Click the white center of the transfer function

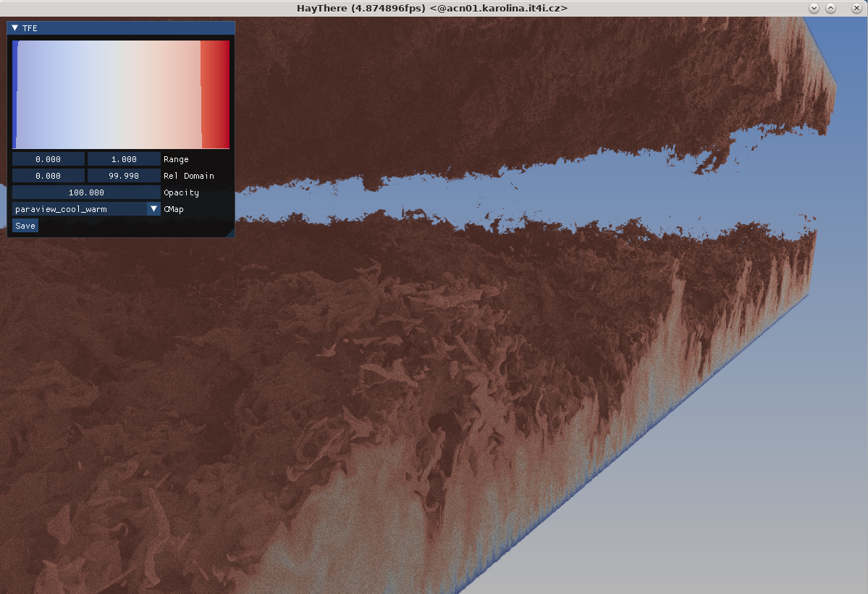pyautogui.click(x=109, y=94)
